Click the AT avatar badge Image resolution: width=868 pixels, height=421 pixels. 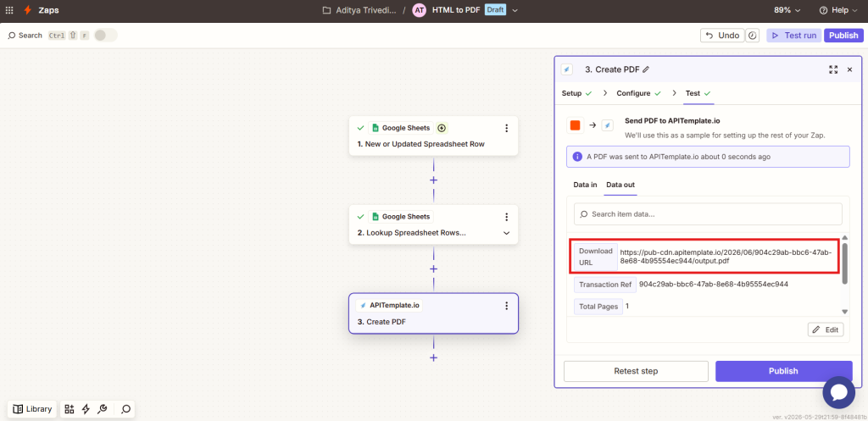point(420,10)
